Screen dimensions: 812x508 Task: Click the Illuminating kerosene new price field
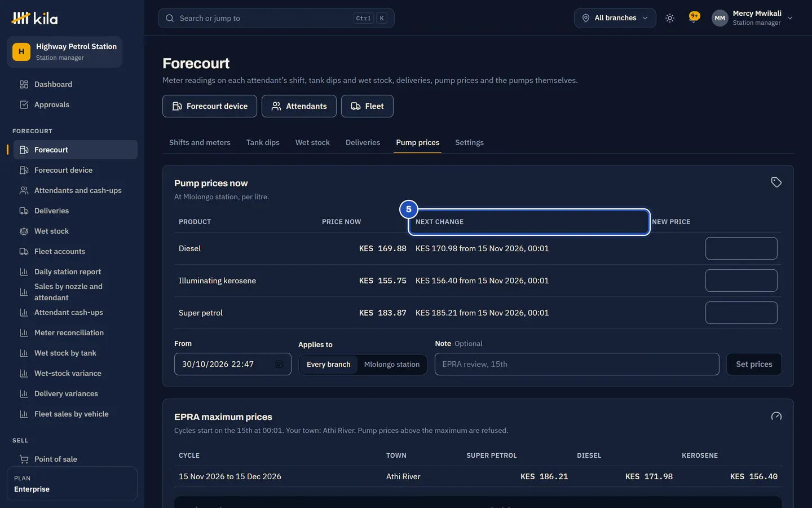[x=742, y=281]
